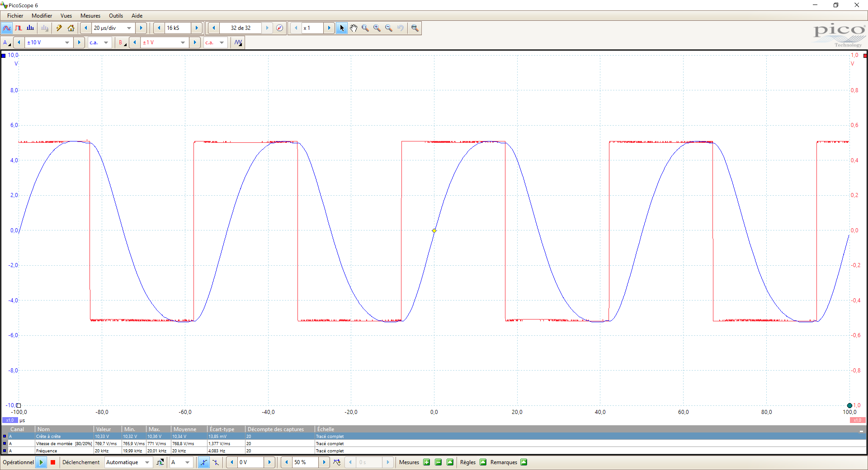868x470 pixels.
Task: Show rulers legend green icon
Action: click(483, 462)
